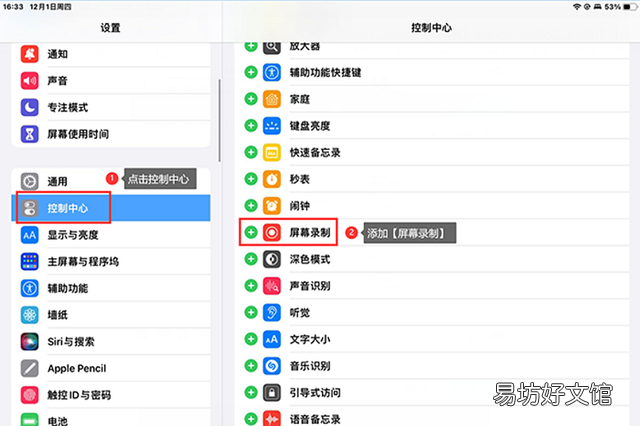Add 文字大小 with green plus
The image size is (640, 426).
(251, 339)
